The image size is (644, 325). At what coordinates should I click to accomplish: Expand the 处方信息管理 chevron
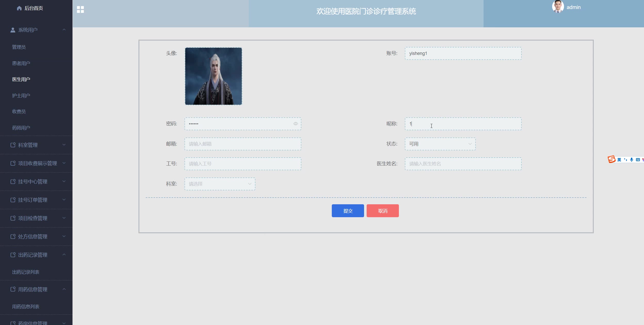tap(64, 236)
